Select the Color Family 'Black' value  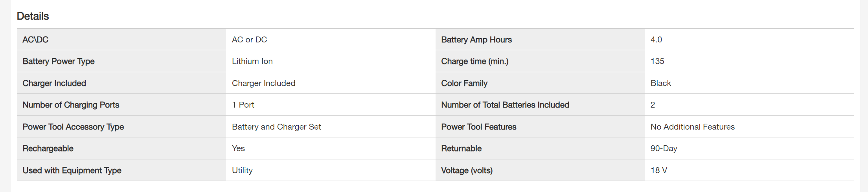point(660,83)
